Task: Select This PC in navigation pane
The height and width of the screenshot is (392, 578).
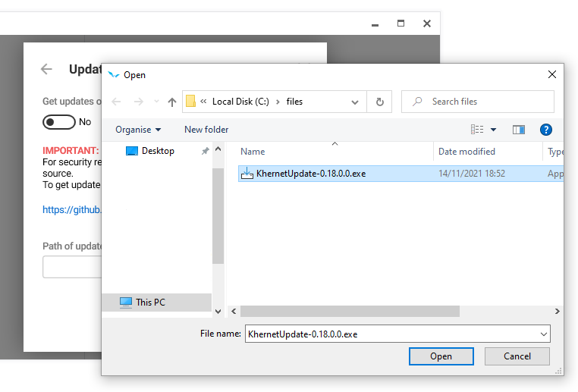Action: (x=150, y=302)
